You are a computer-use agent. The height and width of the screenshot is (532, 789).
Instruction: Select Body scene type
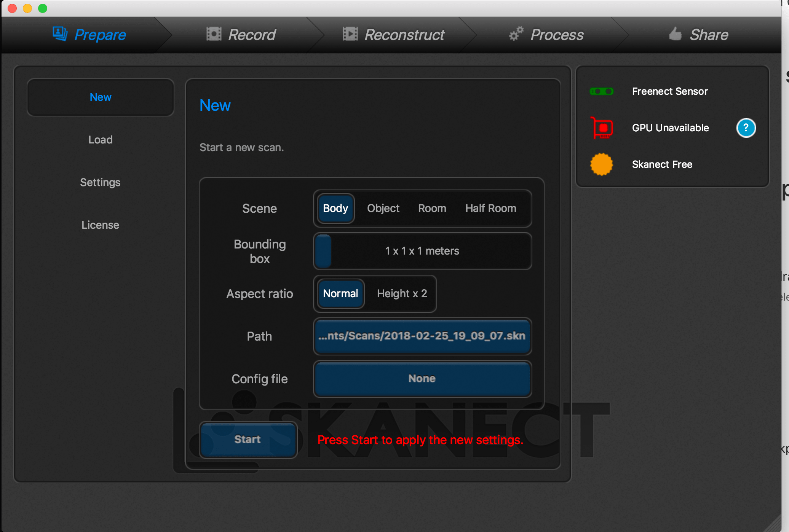335,209
